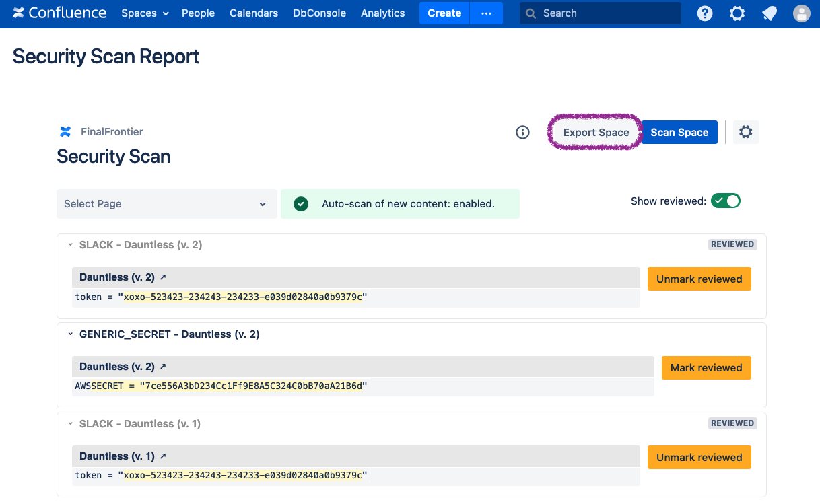Click Mark reviewed for the AWS secret
The width and height of the screenshot is (820, 504).
(706, 368)
